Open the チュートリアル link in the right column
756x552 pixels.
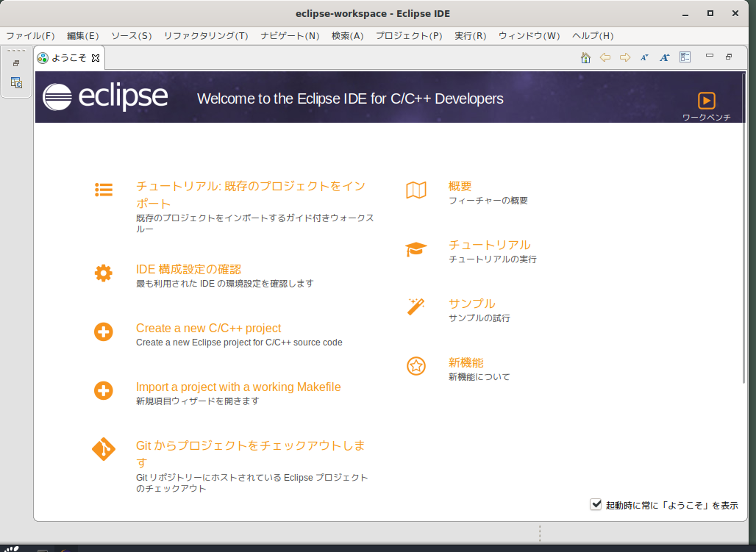pyautogui.click(x=489, y=245)
